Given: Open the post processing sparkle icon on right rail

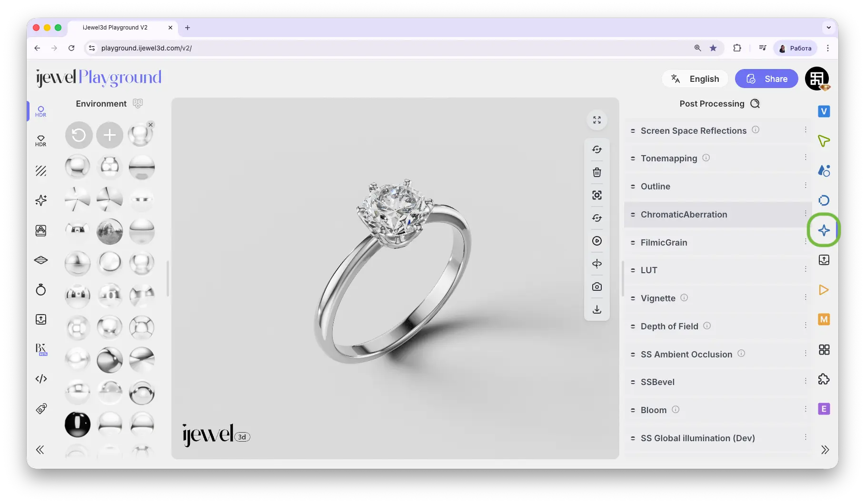Looking at the screenshot, I should tap(824, 230).
